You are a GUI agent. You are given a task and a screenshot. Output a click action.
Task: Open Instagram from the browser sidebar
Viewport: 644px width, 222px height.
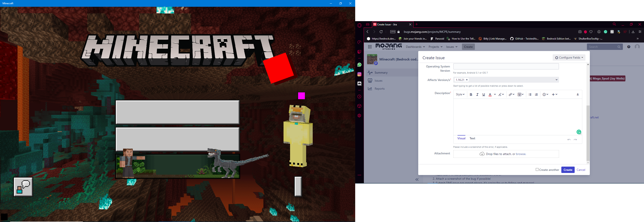pos(359,74)
